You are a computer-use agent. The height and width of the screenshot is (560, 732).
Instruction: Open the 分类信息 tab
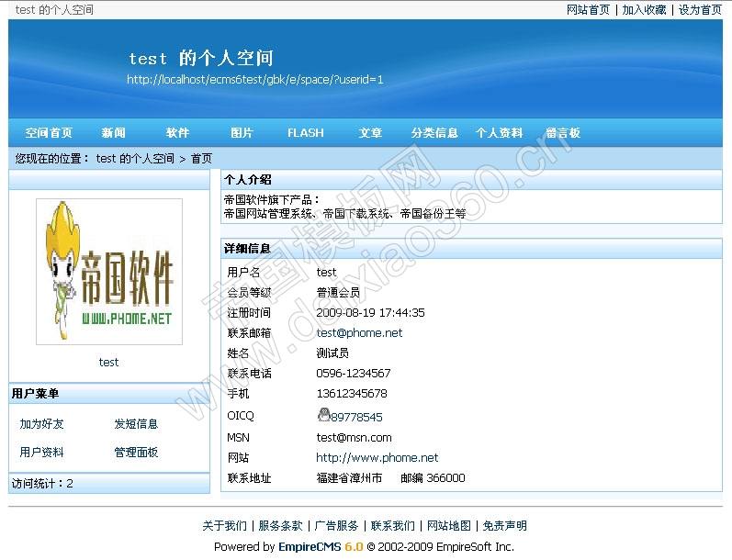(434, 133)
